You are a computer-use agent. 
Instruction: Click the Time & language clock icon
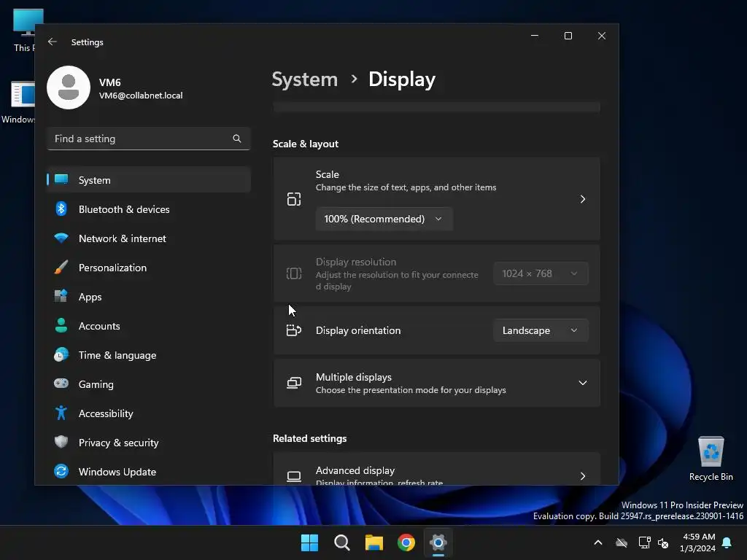(61, 355)
